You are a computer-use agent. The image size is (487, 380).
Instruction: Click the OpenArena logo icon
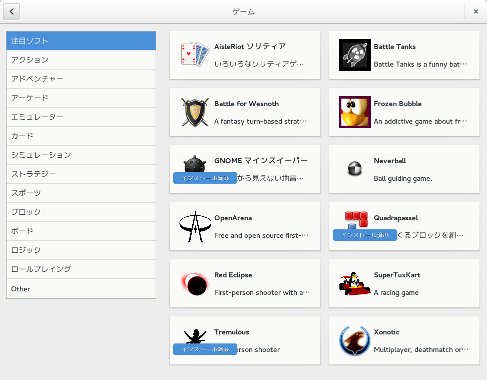(195, 227)
